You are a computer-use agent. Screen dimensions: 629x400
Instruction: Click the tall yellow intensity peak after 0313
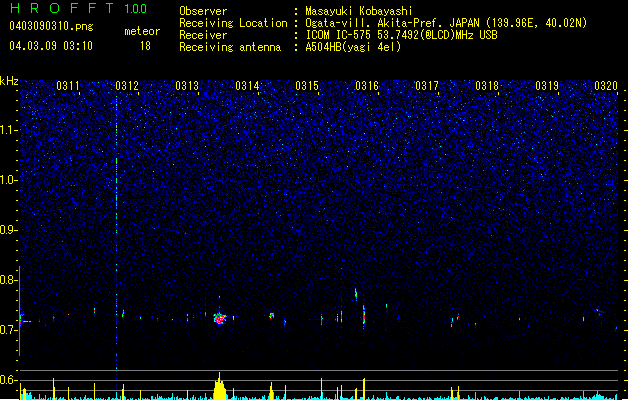coord(219,386)
